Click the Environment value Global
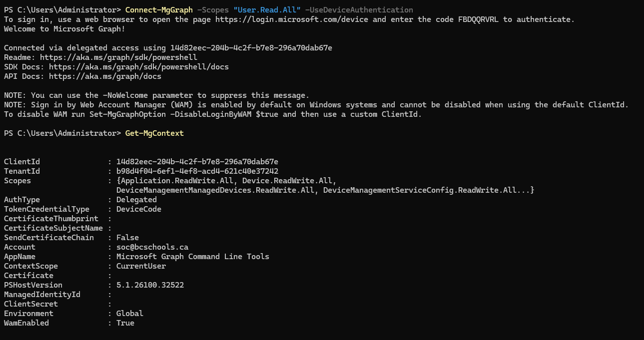 pos(129,314)
